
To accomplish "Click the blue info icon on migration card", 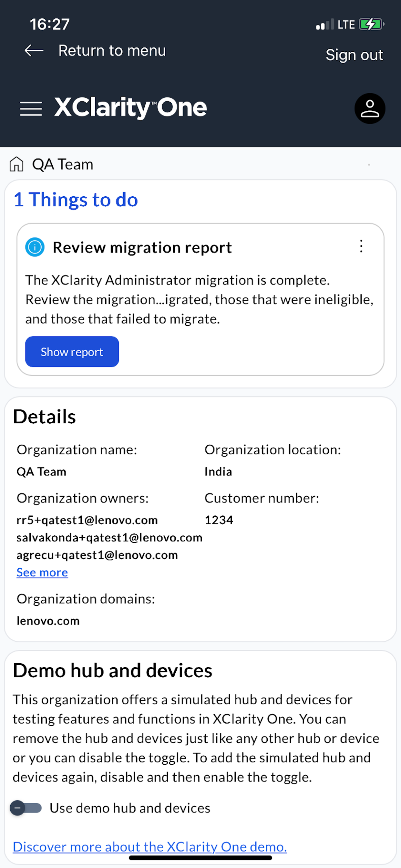I will (35, 247).
